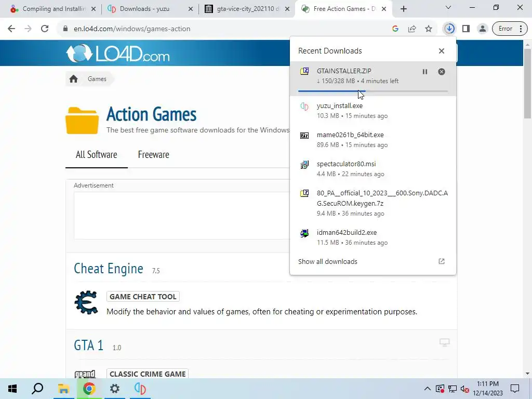Close the Free Action Games tab

coord(384,9)
